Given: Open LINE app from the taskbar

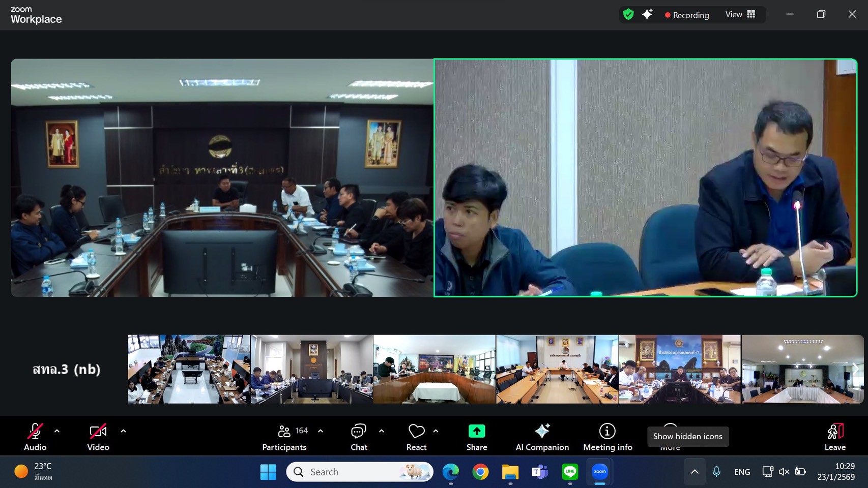Looking at the screenshot, I should pyautogui.click(x=570, y=472).
